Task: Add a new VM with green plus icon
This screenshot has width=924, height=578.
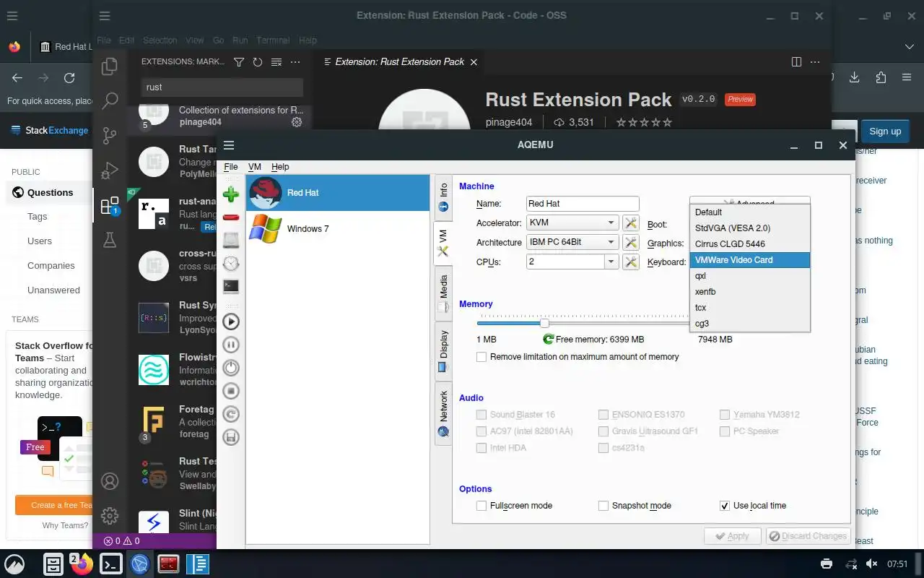Action: tap(231, 194)
